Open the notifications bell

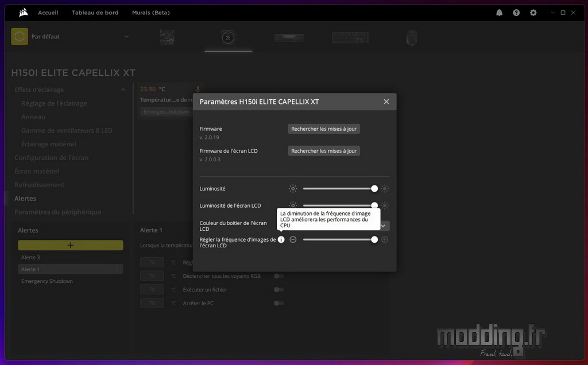coord(499,13)
